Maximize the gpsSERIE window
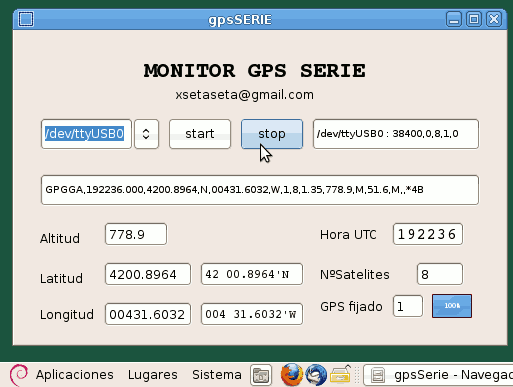This screenshot has height=387, width=513. tap(474, 19)
